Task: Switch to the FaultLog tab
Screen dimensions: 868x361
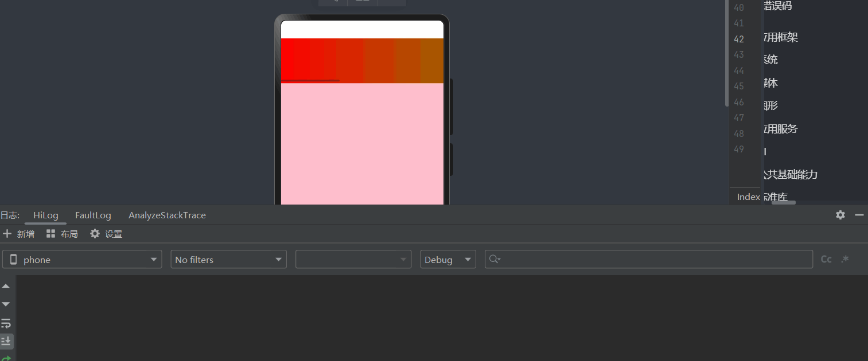Action: tap(93, 215)
